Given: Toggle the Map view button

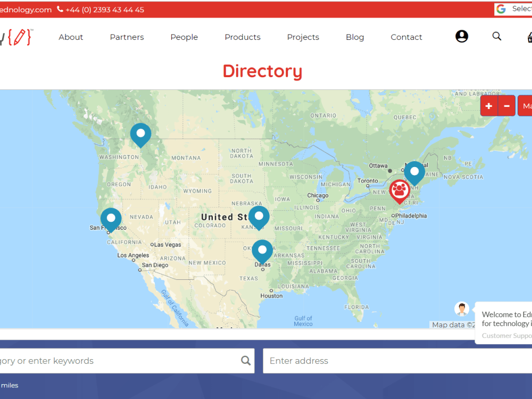Looking at the screenshot, I should pos(526,105).
